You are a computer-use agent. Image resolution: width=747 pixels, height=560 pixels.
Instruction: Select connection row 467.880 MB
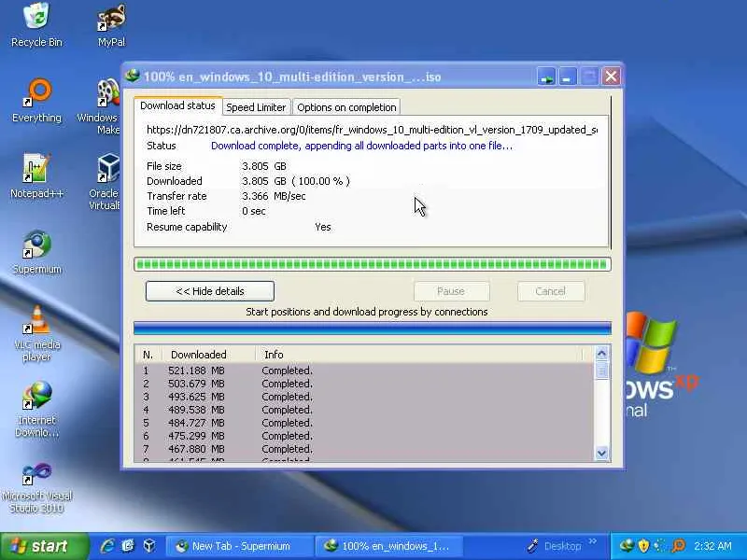[x=364, y=449]
